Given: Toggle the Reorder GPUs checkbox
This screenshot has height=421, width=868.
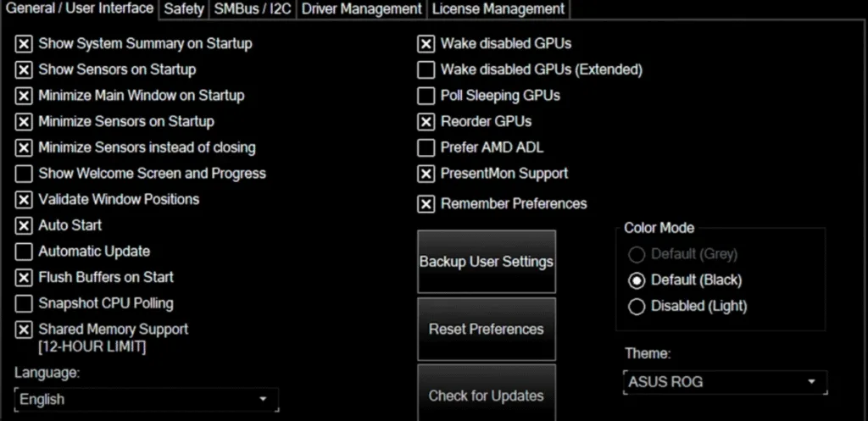Looking at the screenshot, I should 426,122.
